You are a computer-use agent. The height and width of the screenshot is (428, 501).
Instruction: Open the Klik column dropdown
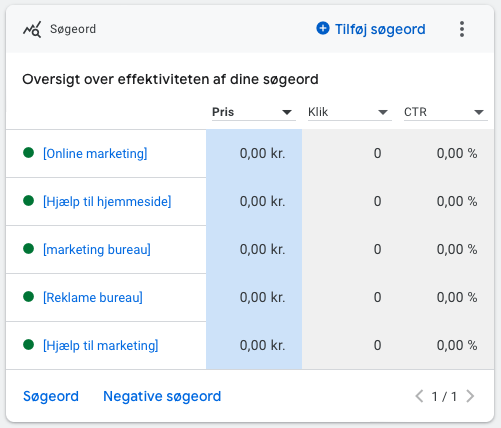pyautogui.click(x=350, y=112)
